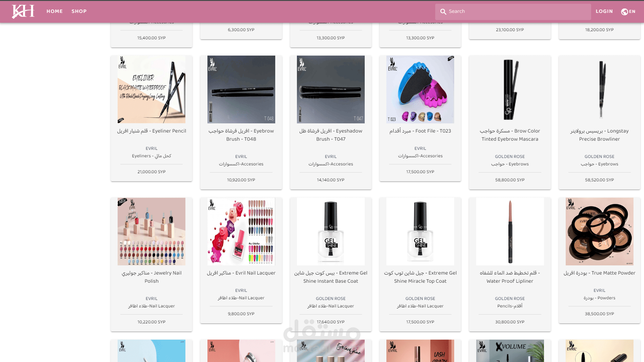Viewport: 644px width, 362px height.
Task: Click the 18,200.00 SYP price
Action: (x=599, y=30)
